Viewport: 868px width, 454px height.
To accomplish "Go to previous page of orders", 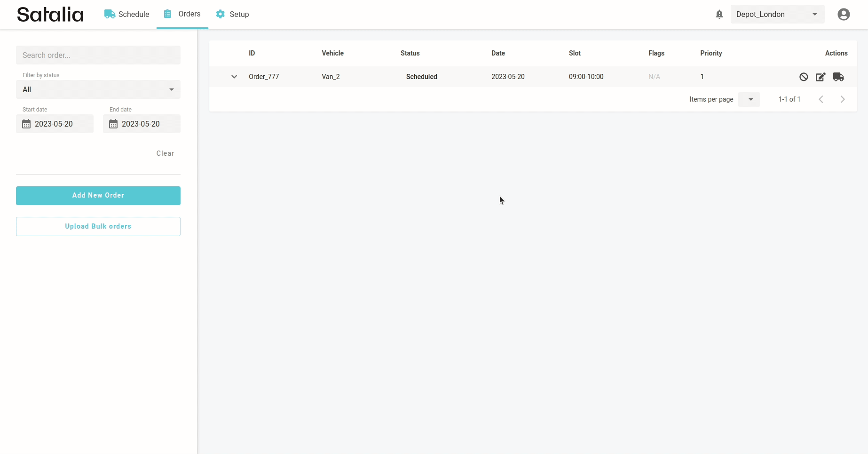I will (x=821, y=99).
